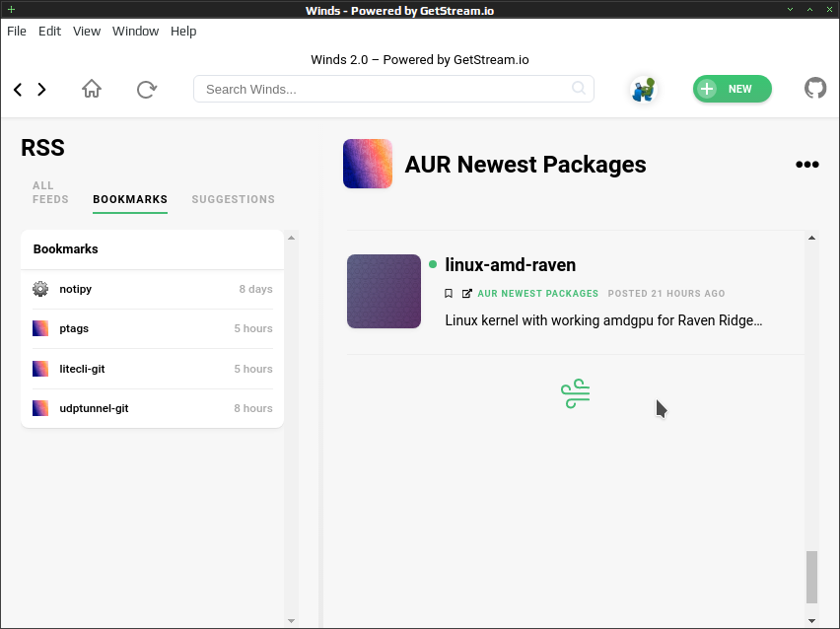Click the RSS section heading
This screenshot has width=840, height=629.
pyautogui.click(x=42, y=148)
